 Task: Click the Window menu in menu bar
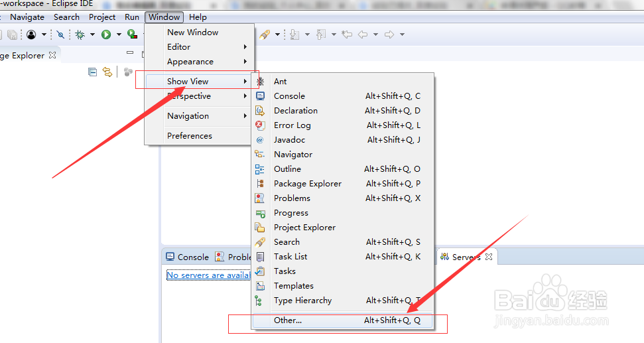pyautogui.click(x=164, y=17)
